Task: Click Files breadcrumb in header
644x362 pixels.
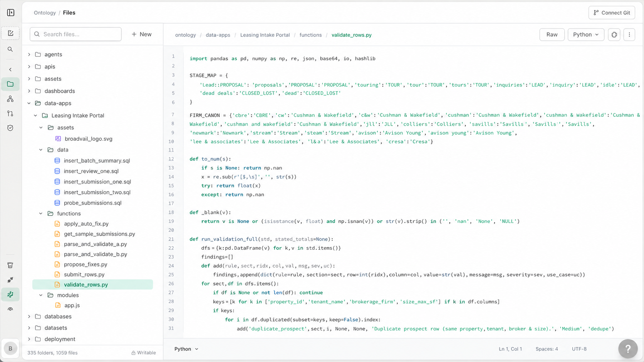Action: (x=69, y=13)
